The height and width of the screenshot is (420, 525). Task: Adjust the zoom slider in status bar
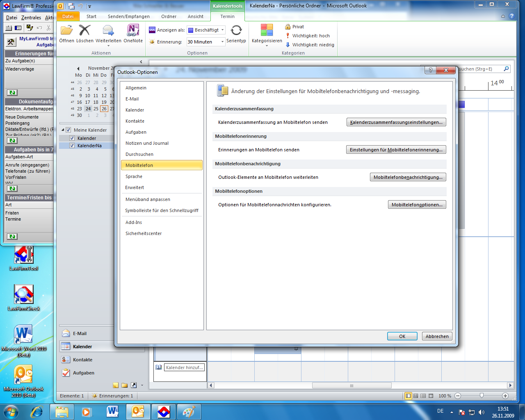tap(482, 396)
